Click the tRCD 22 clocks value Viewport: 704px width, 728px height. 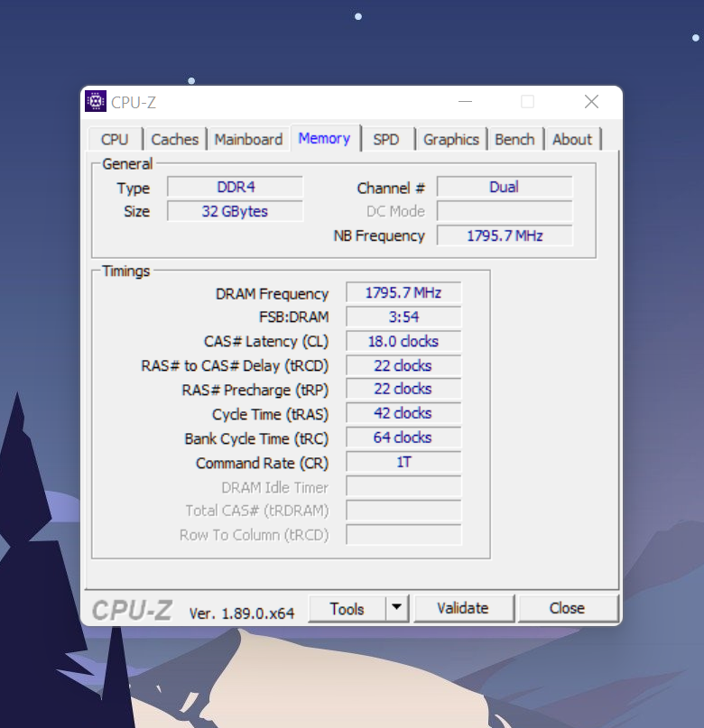coord(403,366)
